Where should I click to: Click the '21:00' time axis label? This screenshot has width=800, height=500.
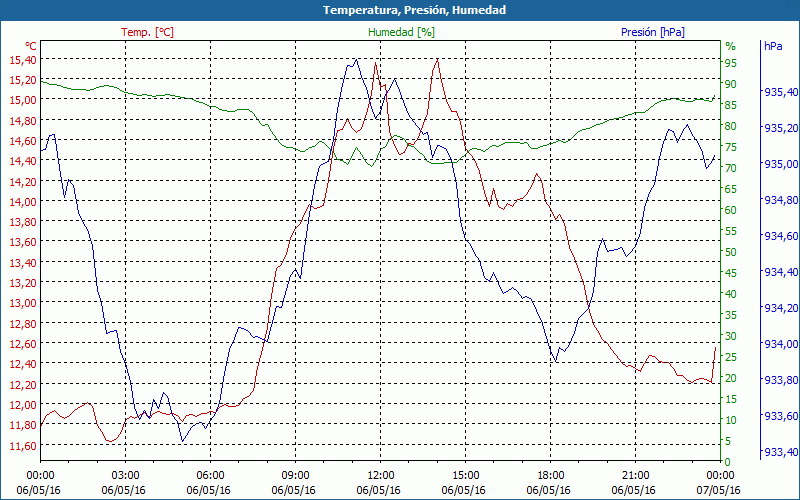(636, 476)
